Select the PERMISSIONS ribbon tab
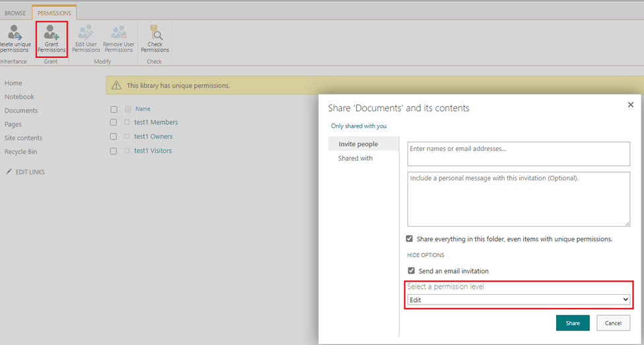The height and width of the screenshot is (345, 644). (x=54, y=13)
